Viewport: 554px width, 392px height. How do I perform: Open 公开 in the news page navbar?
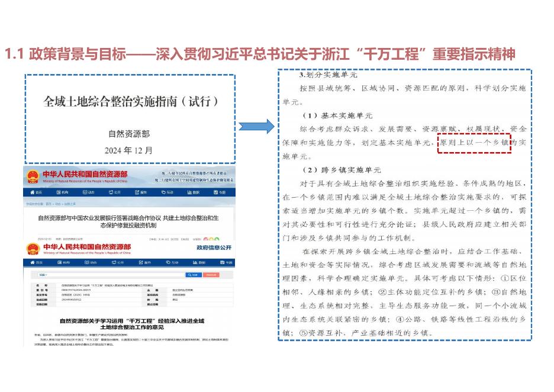pos(115,192)
